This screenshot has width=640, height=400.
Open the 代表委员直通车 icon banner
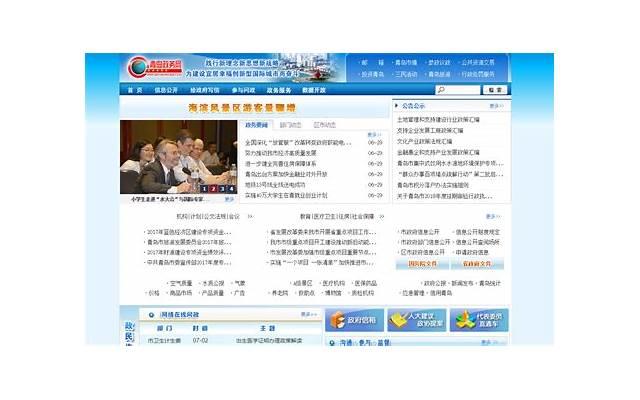[479, 320]
